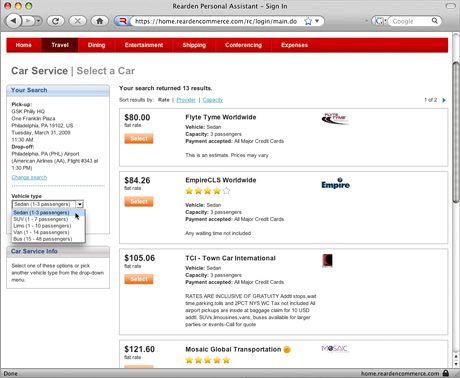
Task: Select the $80.00 Flyte Tyme car
Action: [139, 138]
